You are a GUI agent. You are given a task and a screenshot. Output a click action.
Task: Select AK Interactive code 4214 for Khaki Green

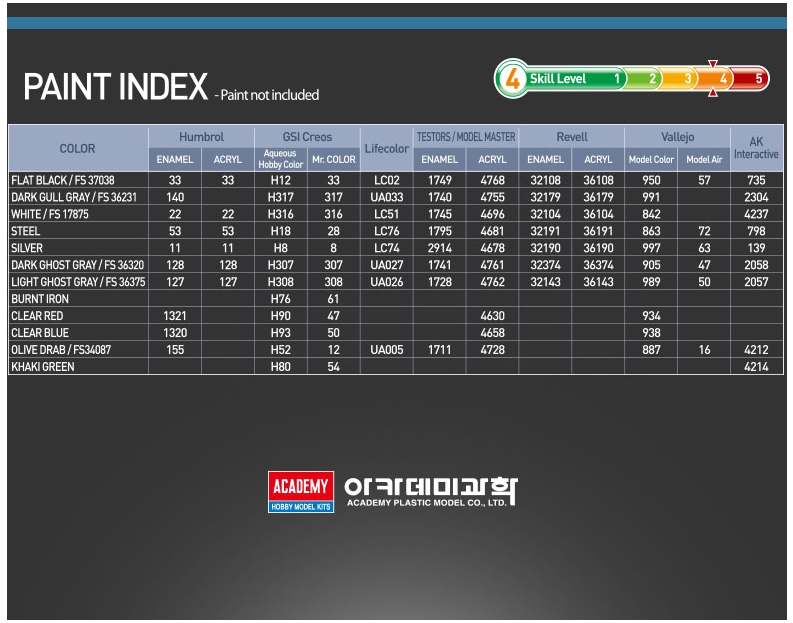(x=756, y=367)
